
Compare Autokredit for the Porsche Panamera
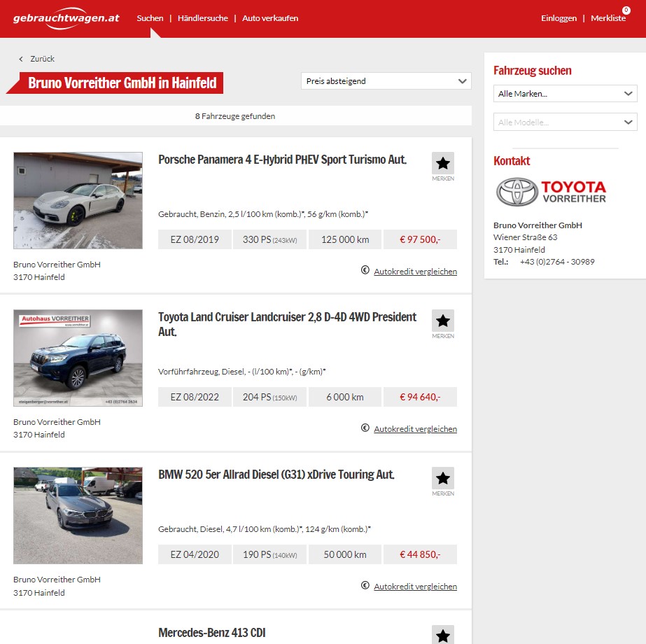click(415, 272)
